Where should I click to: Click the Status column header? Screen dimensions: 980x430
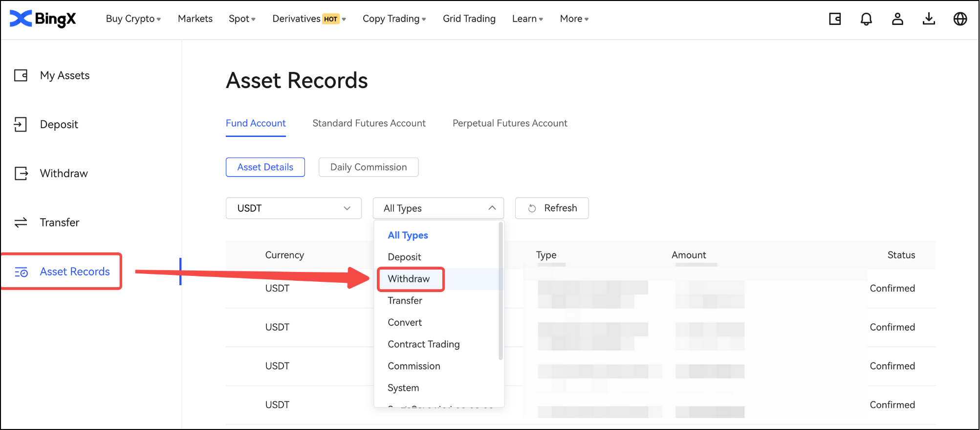click(x=901, y=255)
